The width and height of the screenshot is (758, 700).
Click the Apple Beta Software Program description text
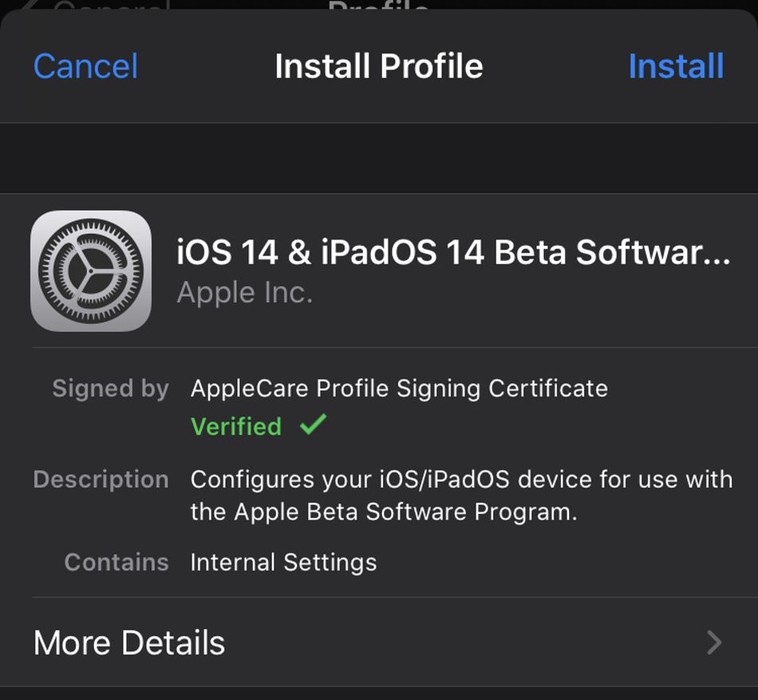coord(383,512)
